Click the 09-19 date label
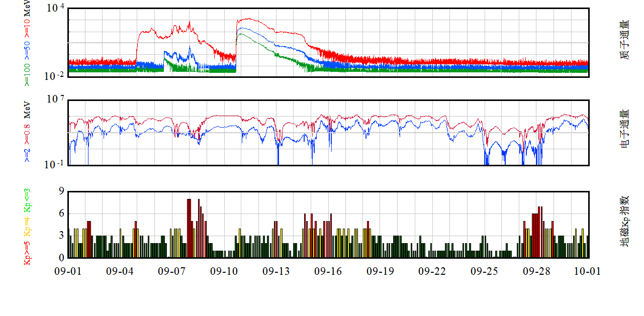 click(380, 271)
